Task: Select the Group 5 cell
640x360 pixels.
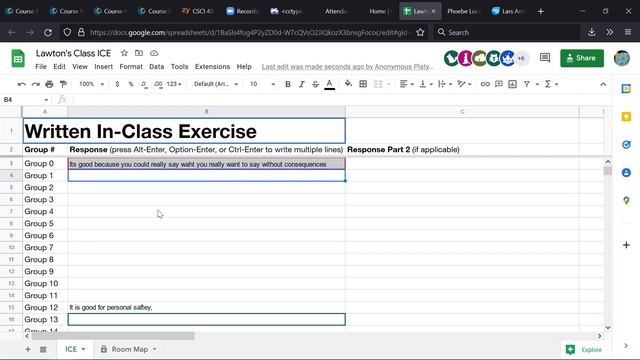Action: [45, 224]
